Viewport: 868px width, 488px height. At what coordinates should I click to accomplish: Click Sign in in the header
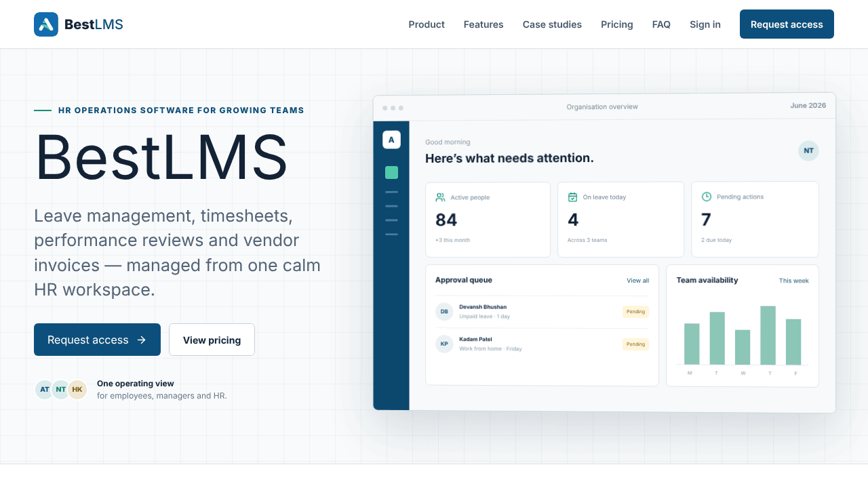tap(705, 24)
